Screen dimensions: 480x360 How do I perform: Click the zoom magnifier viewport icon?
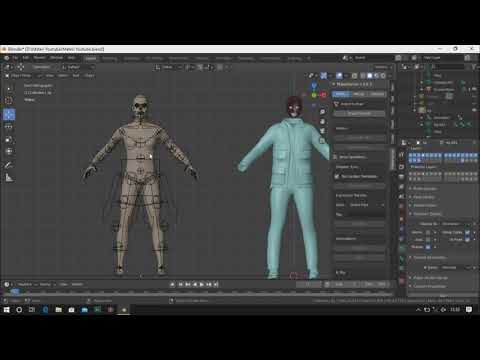tap(323, 112)
